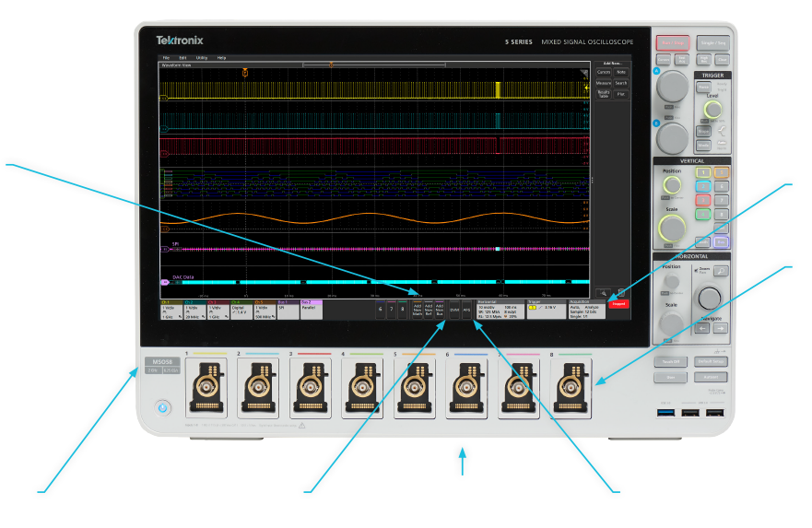Open the Help menu on screen

[x=221, y=57]
